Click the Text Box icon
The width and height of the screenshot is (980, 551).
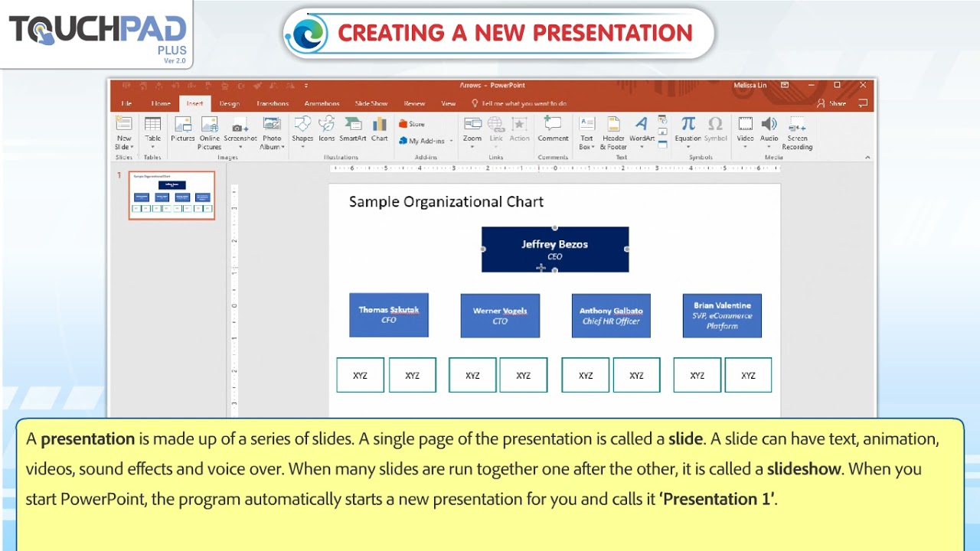[586, 124]
